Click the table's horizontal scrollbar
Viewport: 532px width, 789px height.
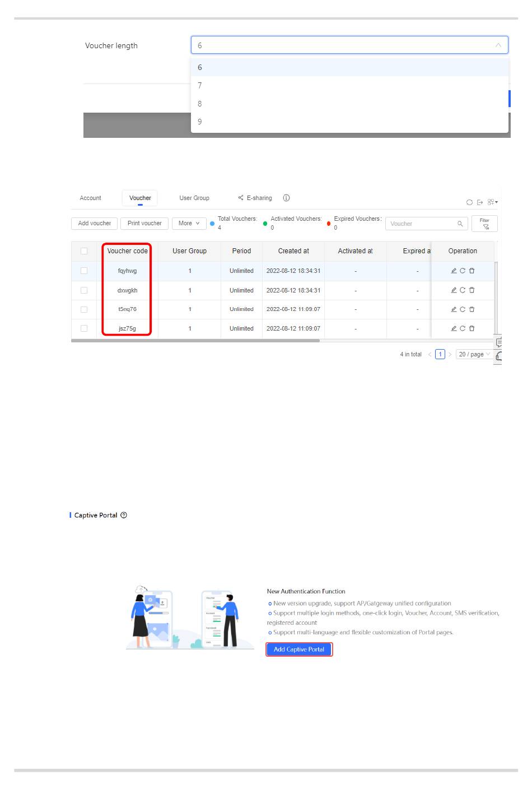pos(195,340)
